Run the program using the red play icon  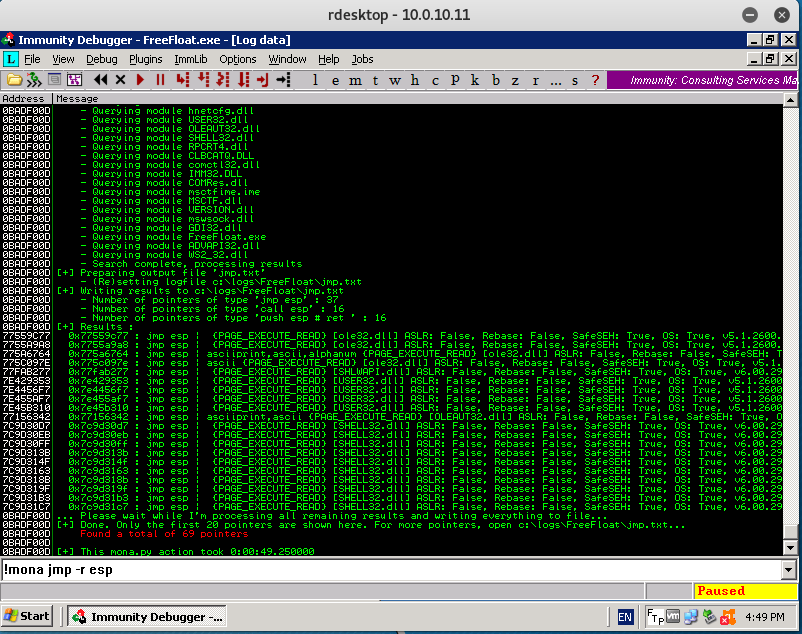coord(138,82)
